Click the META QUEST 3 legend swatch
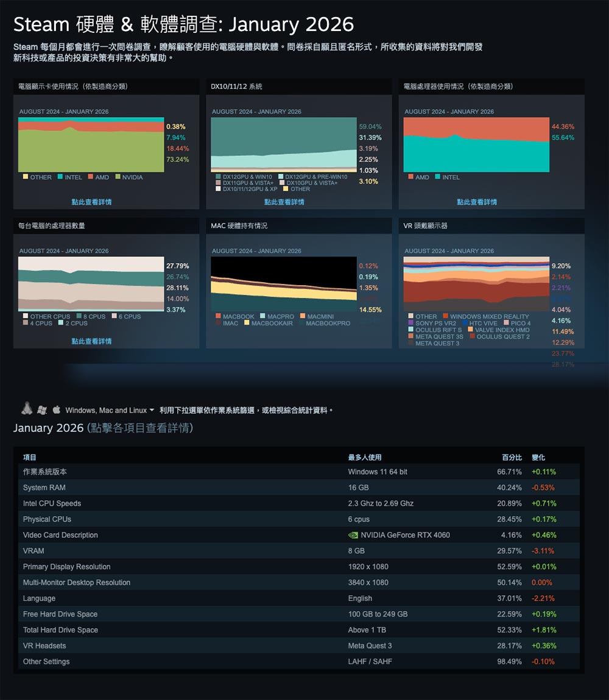Screen dimensions: 609x700 410,344
